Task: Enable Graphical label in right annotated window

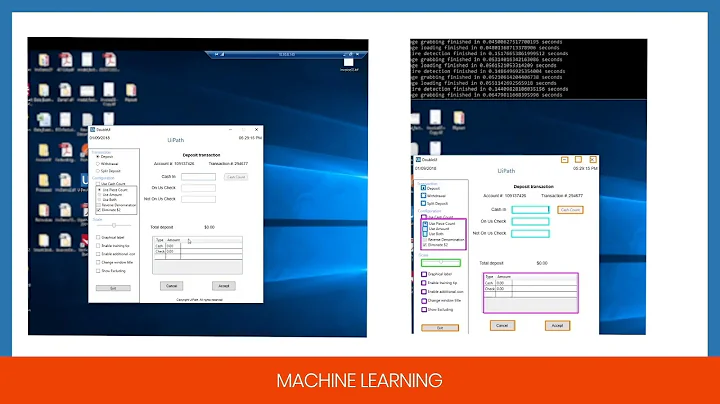Action: point(424,274)
